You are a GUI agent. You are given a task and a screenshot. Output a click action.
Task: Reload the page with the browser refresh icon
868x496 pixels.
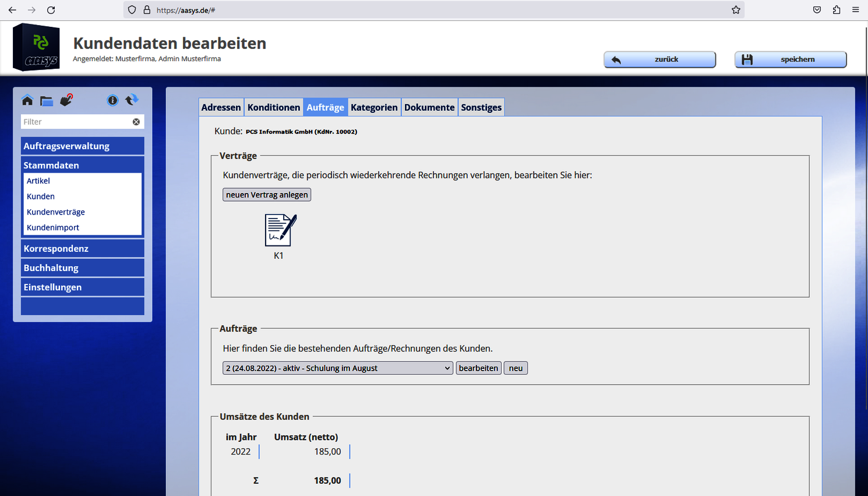pyautogui.click(x=51, y=10)
